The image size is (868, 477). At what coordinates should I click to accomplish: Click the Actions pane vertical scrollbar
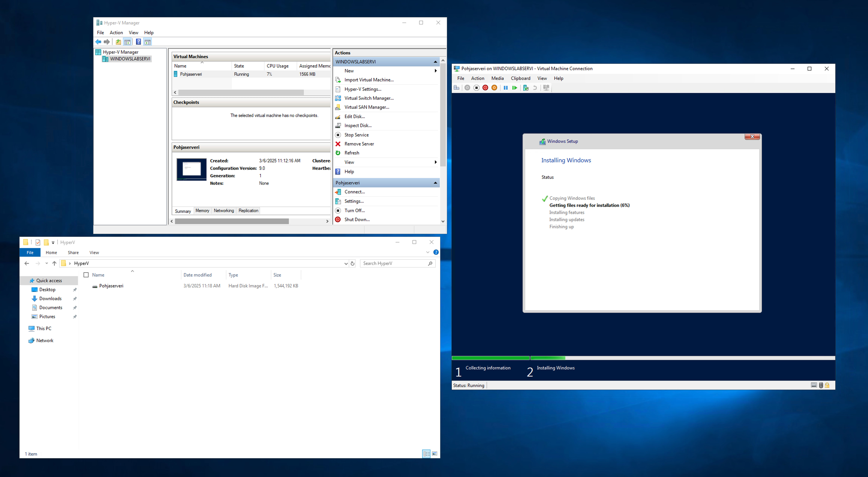tap(443, 115)
